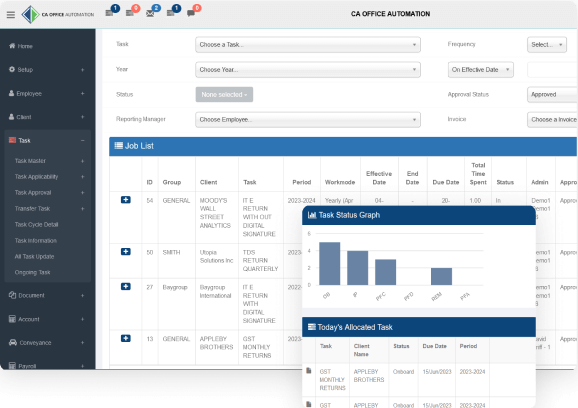
Task: Open the On Effective Date dropdown
Action: click(481, 70)
